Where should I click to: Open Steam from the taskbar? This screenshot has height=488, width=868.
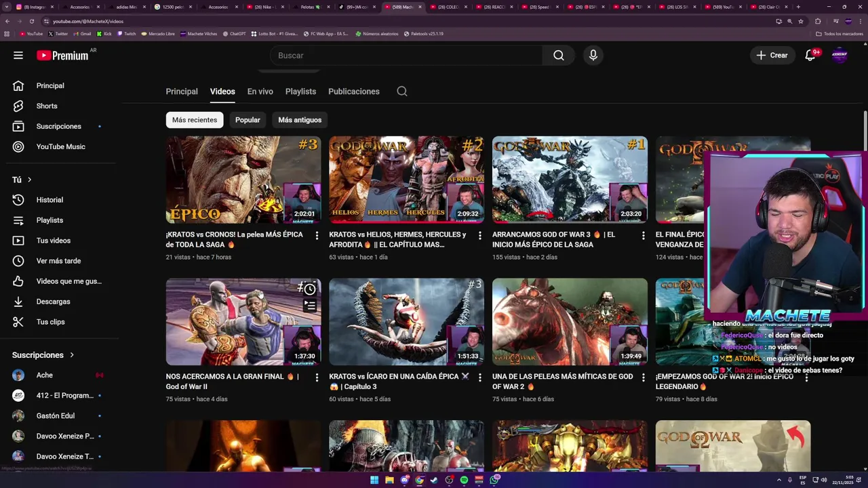[x=434, y=480]
